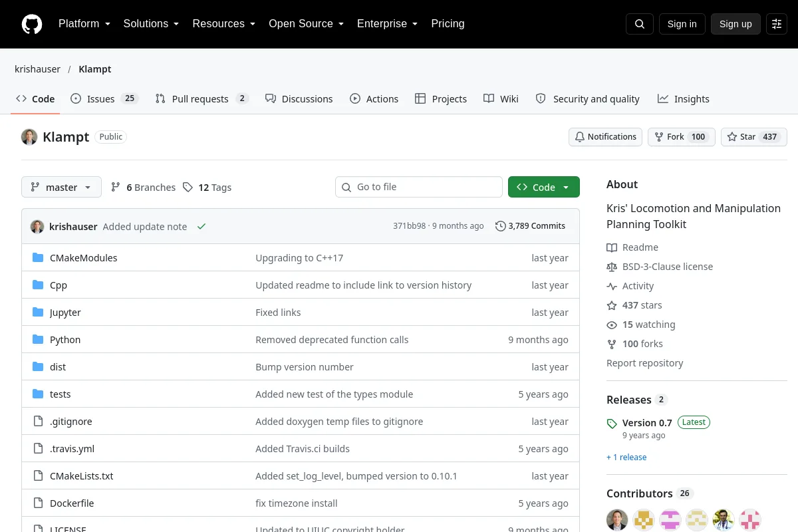798x532 pixels.
Task: Star the Klampt repository
Action: coord(754,137)
